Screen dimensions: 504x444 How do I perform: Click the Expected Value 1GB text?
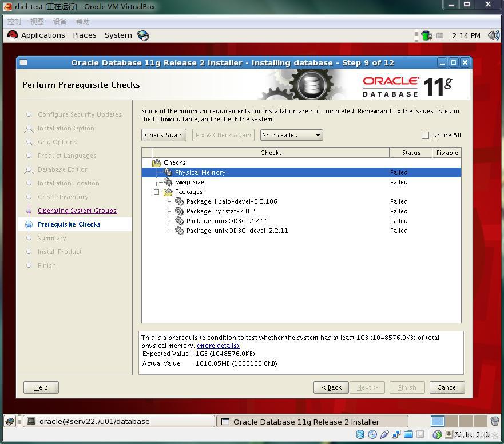[225, 354]
